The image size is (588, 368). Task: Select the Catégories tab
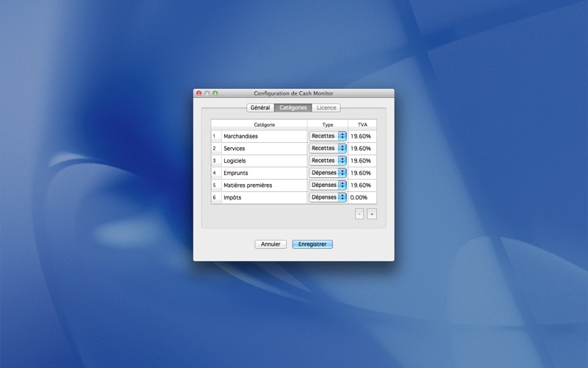click(x=293, y=107)
